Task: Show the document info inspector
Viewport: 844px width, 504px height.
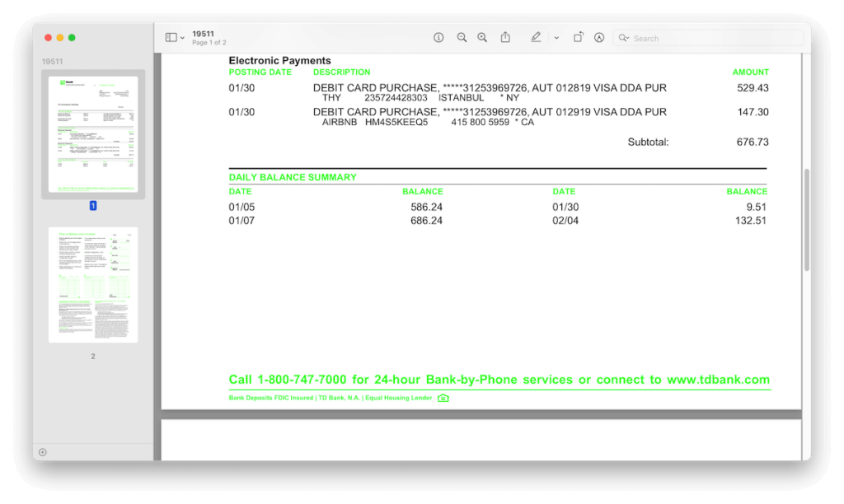Action: pyautogui.click(x=438, y=38)
